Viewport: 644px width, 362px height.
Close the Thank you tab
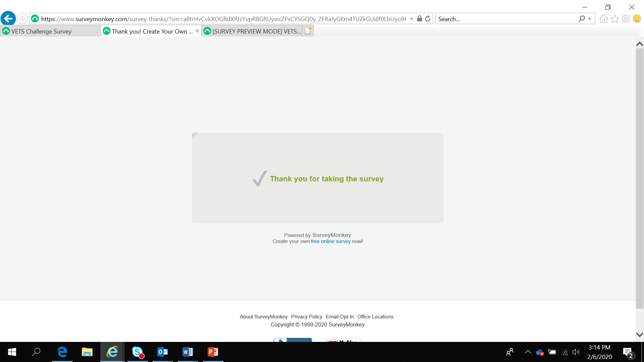click(x=197, y=31)
